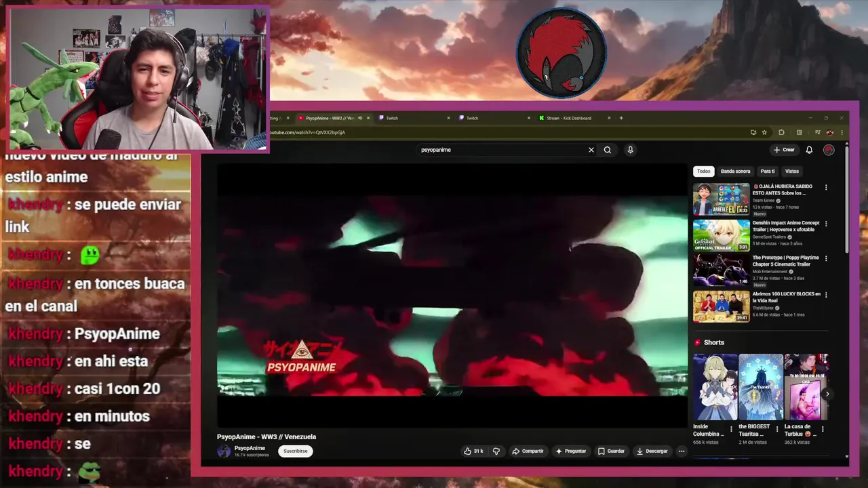Open the Crear create menu

[x=784, y=150]
